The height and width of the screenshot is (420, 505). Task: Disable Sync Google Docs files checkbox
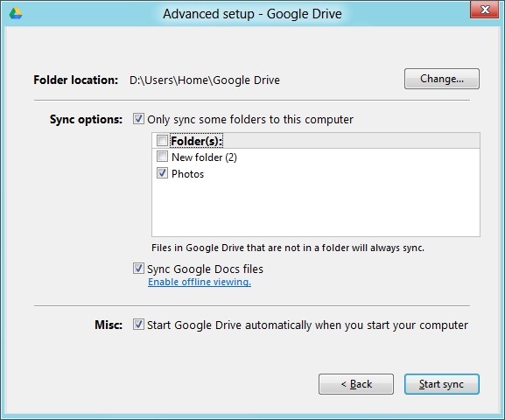point(138,269)
